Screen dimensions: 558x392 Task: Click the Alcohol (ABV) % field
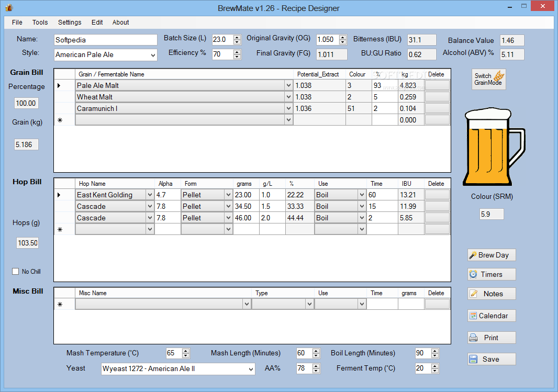click(512, 54)
